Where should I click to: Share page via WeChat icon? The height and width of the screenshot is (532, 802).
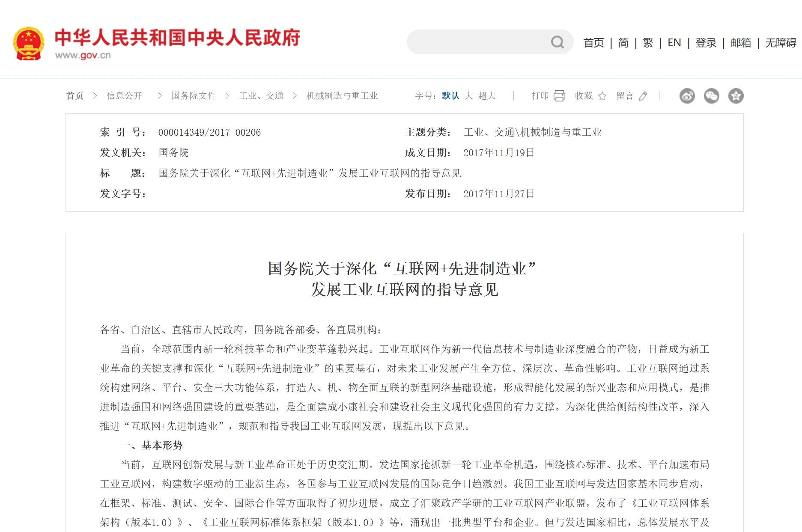[711, 96]
